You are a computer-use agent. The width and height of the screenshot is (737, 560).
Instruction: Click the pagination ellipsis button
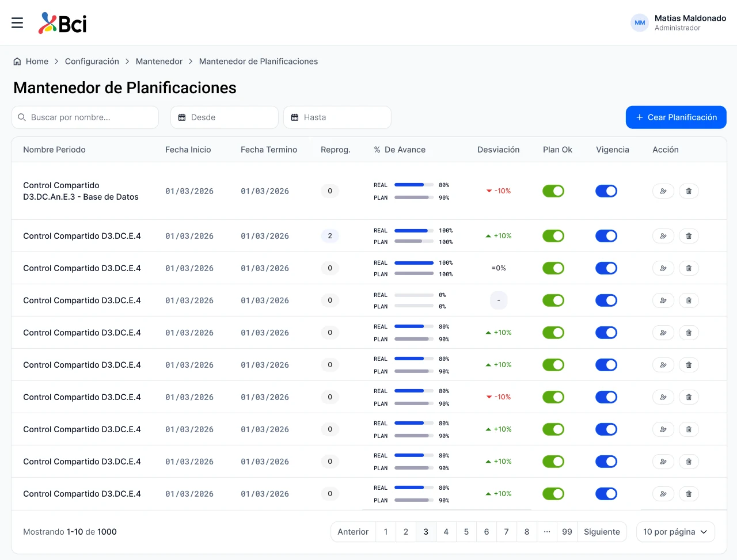coord(547,532)
